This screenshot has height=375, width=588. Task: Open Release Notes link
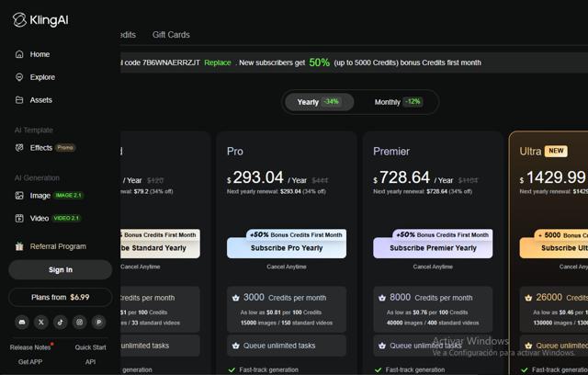tap(30, 347)
